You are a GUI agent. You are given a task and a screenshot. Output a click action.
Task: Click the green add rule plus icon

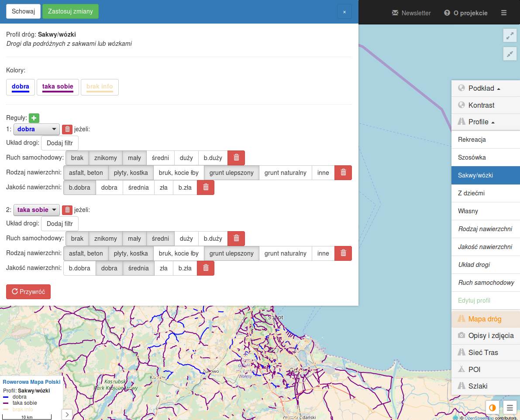click(34, 118)
